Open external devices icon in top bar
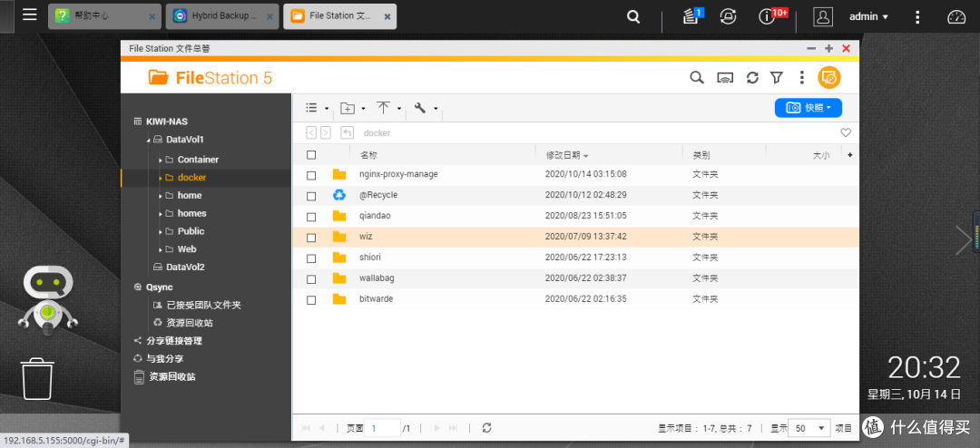 click(728, 17)
